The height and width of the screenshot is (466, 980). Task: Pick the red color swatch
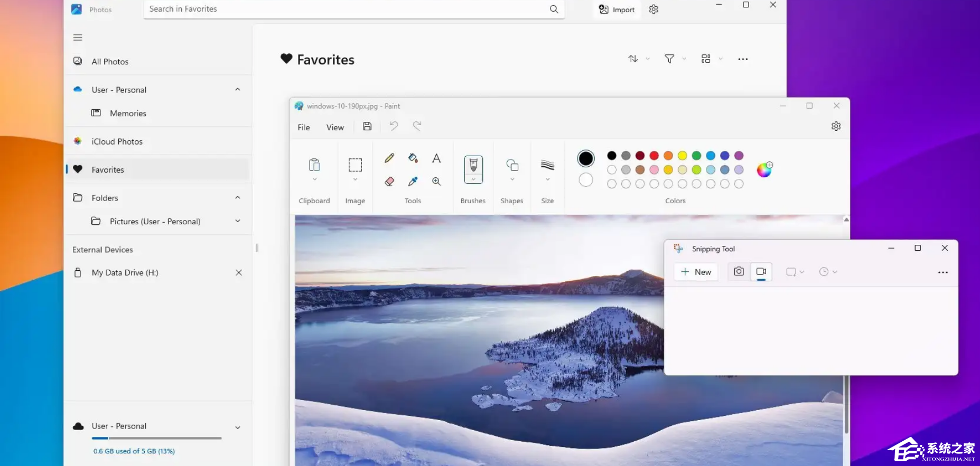(654, 156)
